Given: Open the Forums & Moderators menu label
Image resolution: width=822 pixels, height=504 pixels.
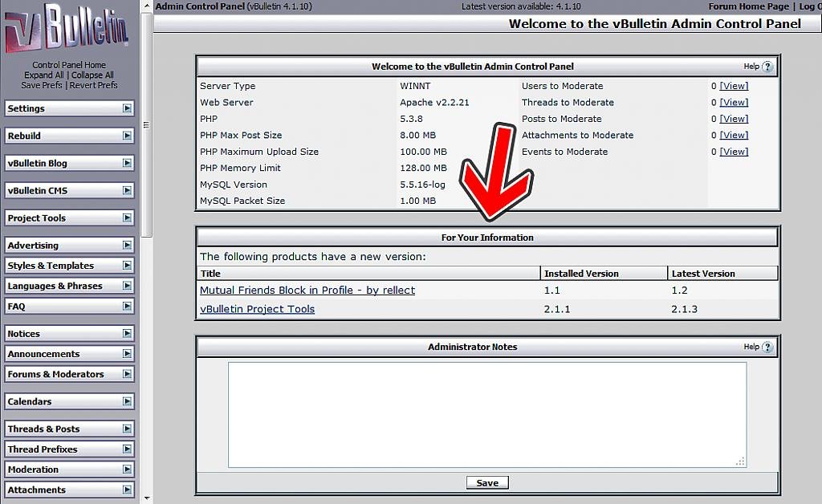Looking at the screenshot, I should tap(55, 374).
